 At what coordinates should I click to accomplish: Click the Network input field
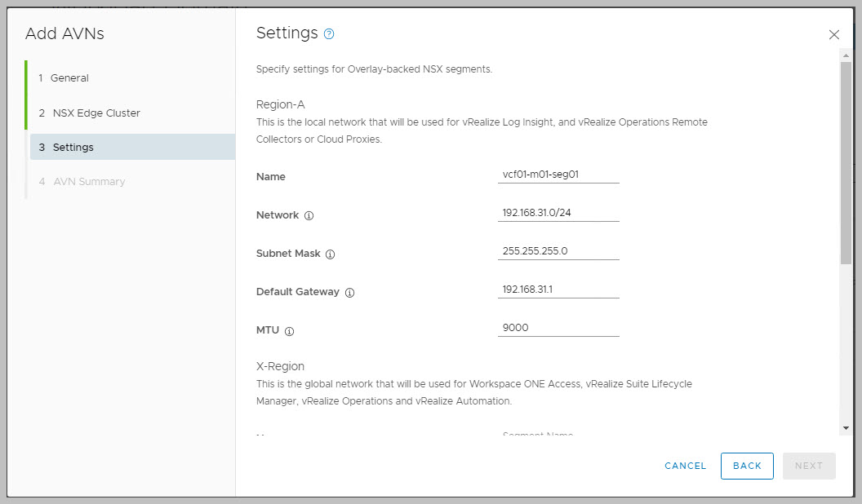(x=558, y=213)
